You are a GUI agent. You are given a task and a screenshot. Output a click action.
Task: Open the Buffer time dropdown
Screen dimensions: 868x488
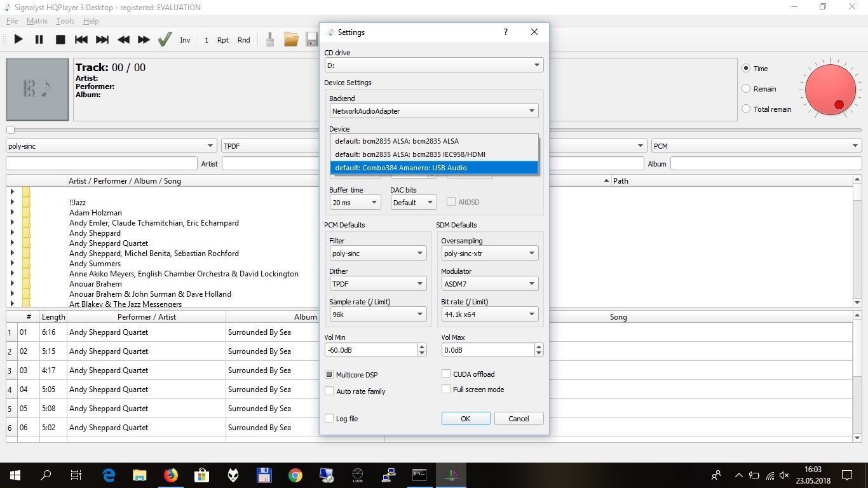tap(355, 202)
